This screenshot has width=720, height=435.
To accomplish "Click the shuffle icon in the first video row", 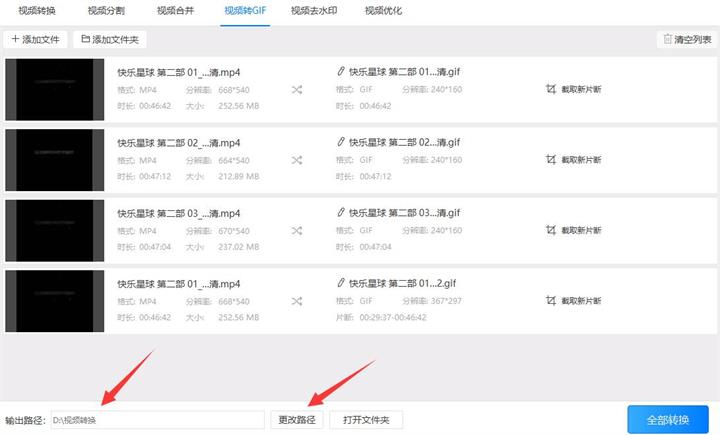I will (x=297, y=90).
